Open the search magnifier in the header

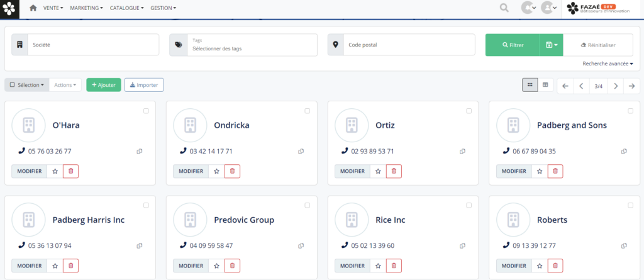[x=504, y=8]
